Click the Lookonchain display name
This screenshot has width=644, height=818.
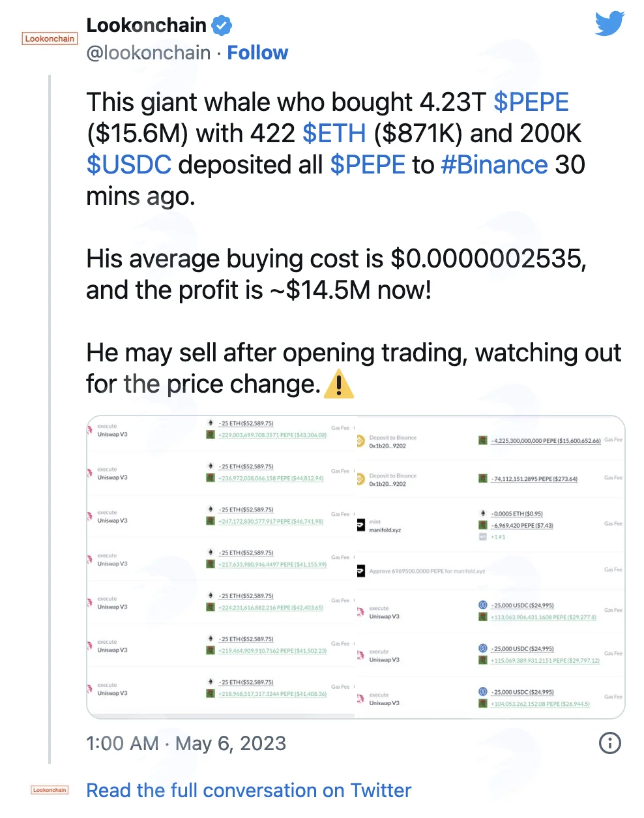(147, 25)
